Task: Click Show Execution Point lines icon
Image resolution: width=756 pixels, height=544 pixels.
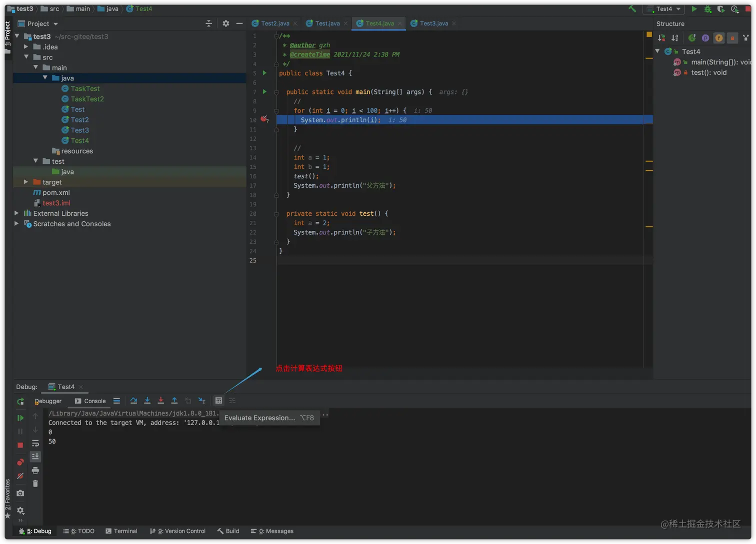Action: point(116,401)
